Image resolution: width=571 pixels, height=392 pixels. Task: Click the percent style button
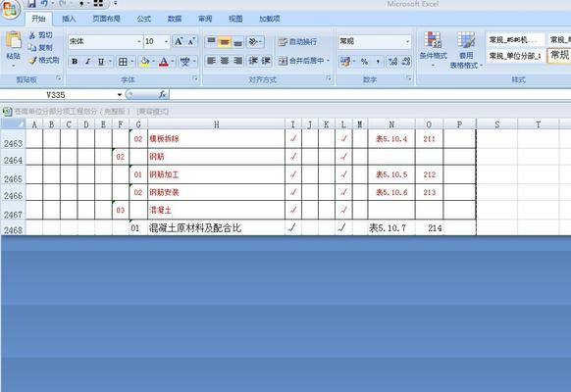point(364,62)
